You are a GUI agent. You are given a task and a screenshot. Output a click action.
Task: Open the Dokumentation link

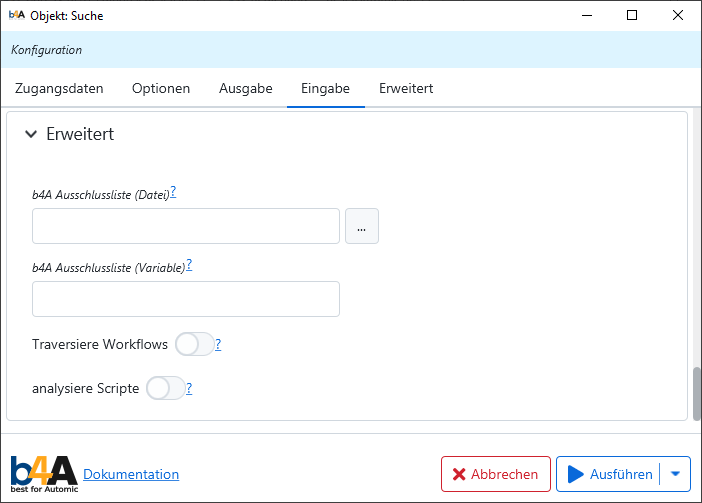point(131,474)
